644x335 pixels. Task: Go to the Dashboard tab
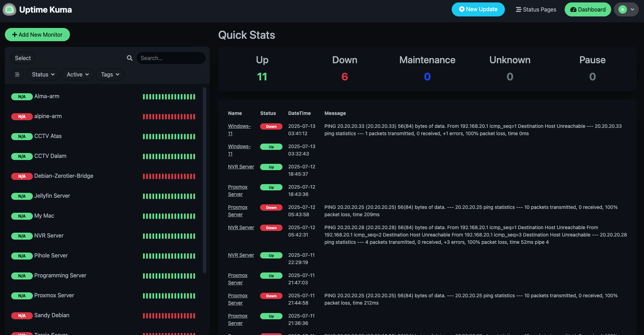click(x=588, y=9)
